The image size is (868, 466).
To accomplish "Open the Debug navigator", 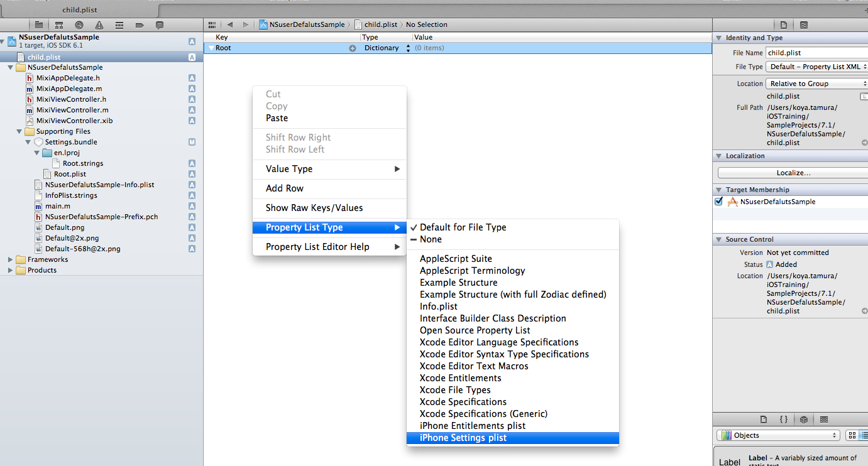I will [x=119, y=25].
